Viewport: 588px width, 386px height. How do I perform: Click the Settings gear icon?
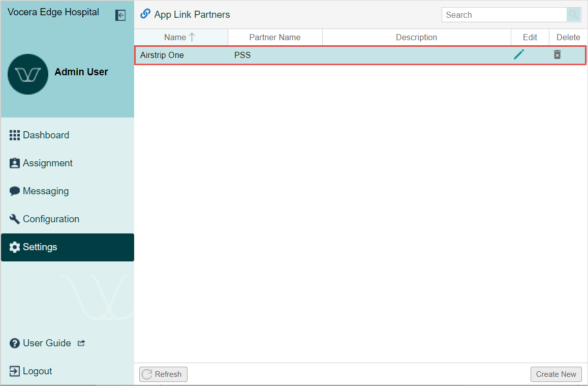coord(15,247)
